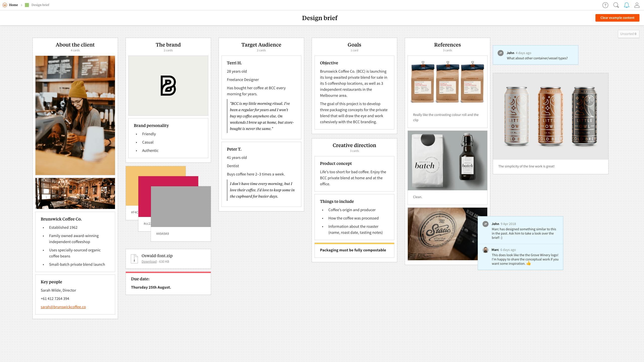Click the search magnifier icon
Viewport: 644px width, 362px height.
[x=616, y=5]
